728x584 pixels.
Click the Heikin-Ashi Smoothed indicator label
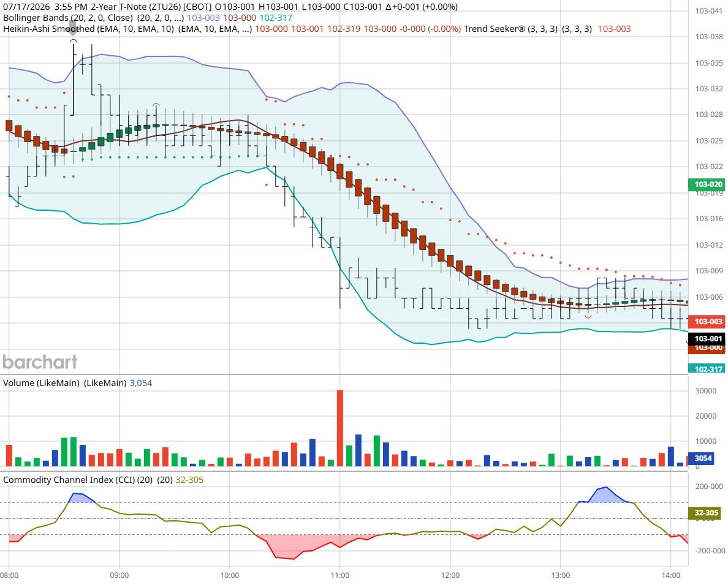[88, 29]
